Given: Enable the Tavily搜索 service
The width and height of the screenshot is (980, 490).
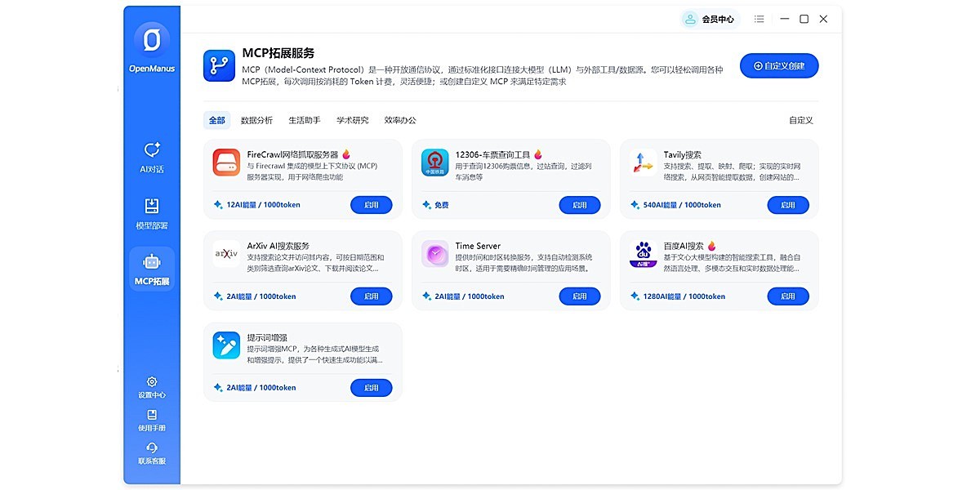Looking at the screenshot, I should click(x=787, y=205).
